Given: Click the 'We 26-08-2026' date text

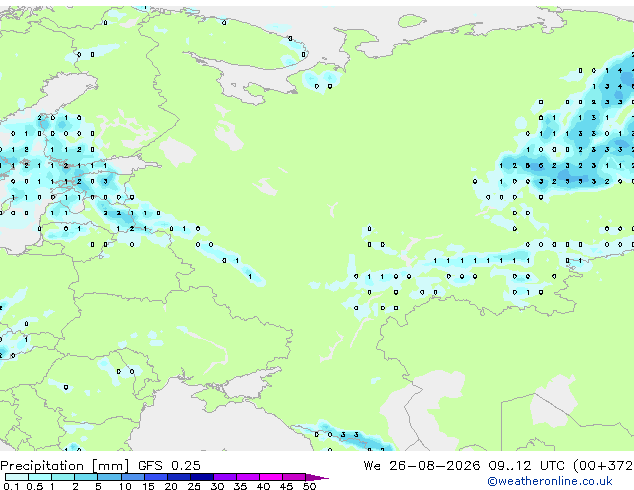Looking at the screenshot, I should pyautogui.click(x=422, y=466).
